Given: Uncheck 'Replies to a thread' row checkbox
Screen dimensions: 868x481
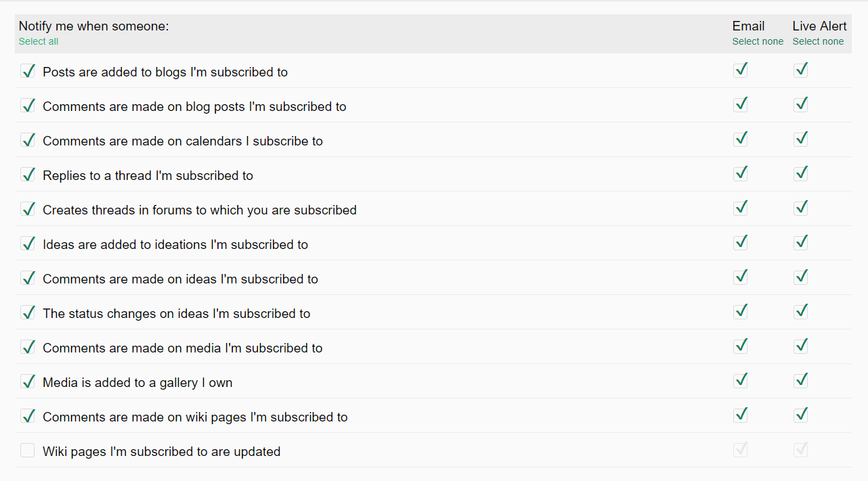Looking at the screenshot, I should pos(28,175).
